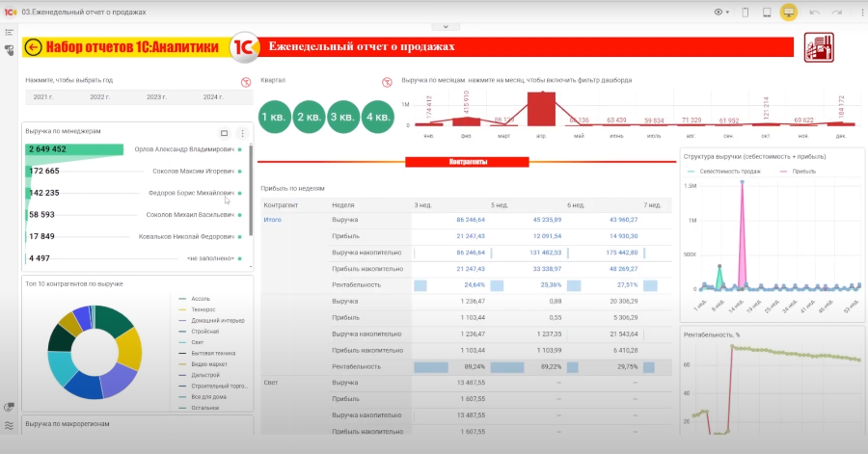868x454 pixels.
Task: Expand the collapsed panel chevron at top center
Action: (x=446, y=27)
